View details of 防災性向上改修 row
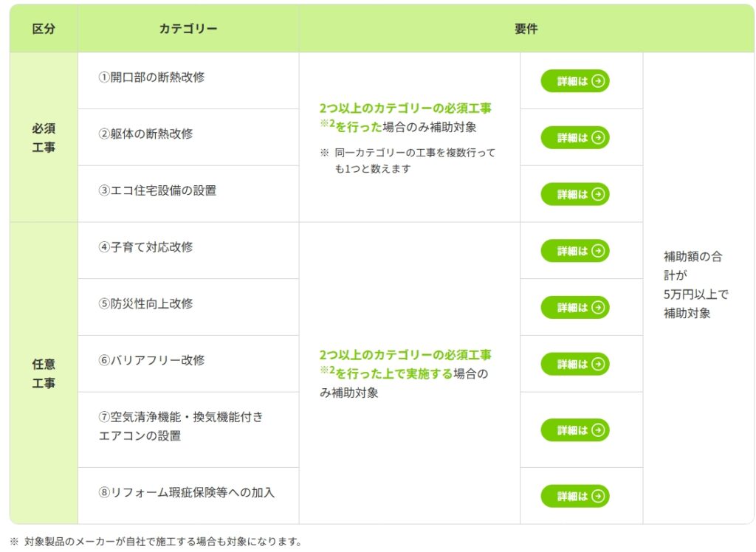This screenshot has width=756, height=552. pos(574,307)
